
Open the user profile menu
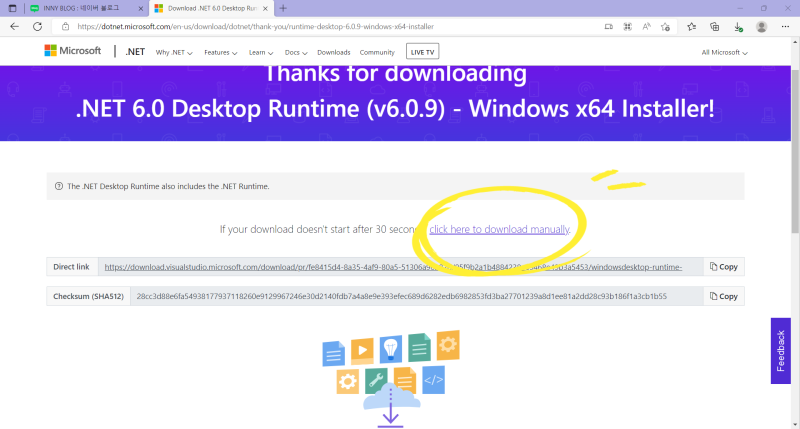(x=762, y=27)
